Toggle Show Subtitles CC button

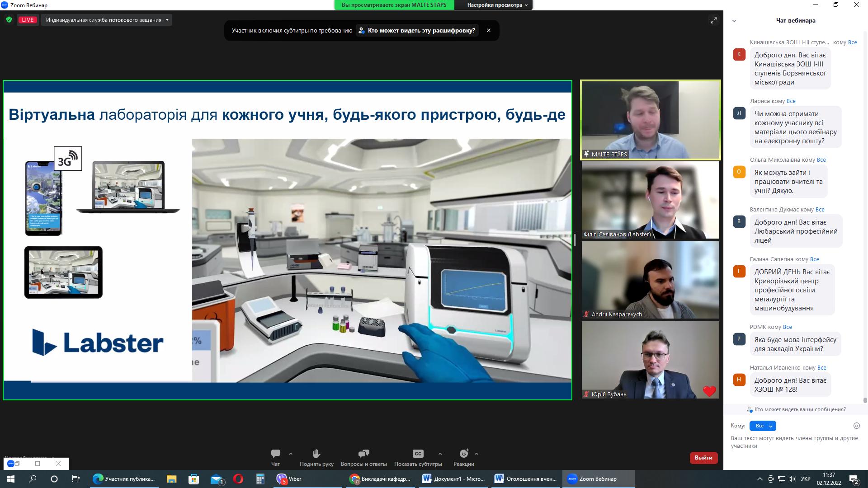(x=418, y=454)
